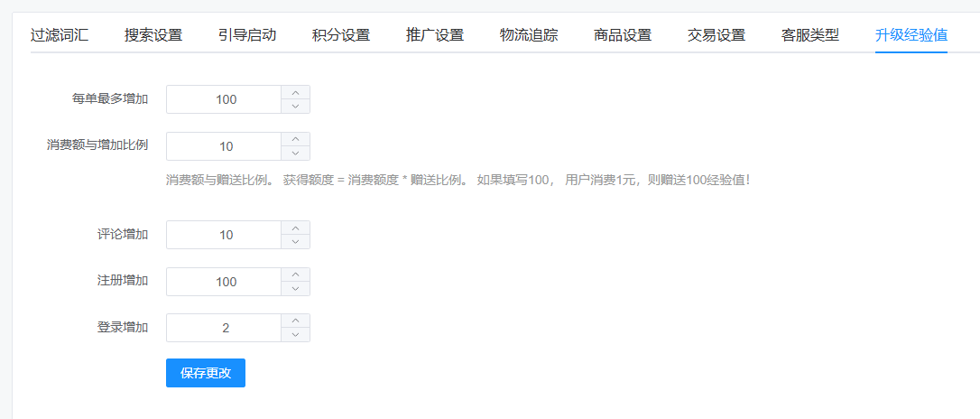Increase the 每单最多增加 value with up arrow
Viewport: 980px width, 419px height.
click(x=296, y=92)
